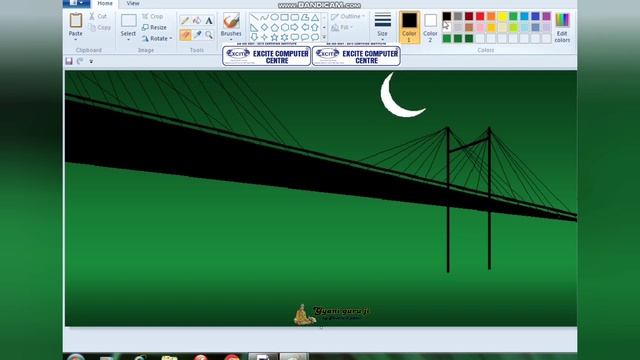Image resolution: width=640 pixels, height=360 pixels.
Task: Open the shape Fill dropdown
Action: [x=342, y=27]
